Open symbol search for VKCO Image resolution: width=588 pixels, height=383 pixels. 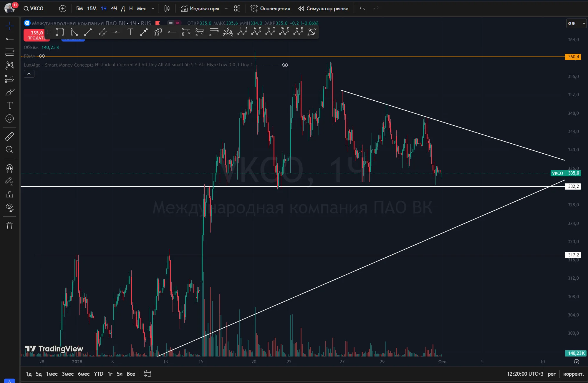tap(34, 9)
